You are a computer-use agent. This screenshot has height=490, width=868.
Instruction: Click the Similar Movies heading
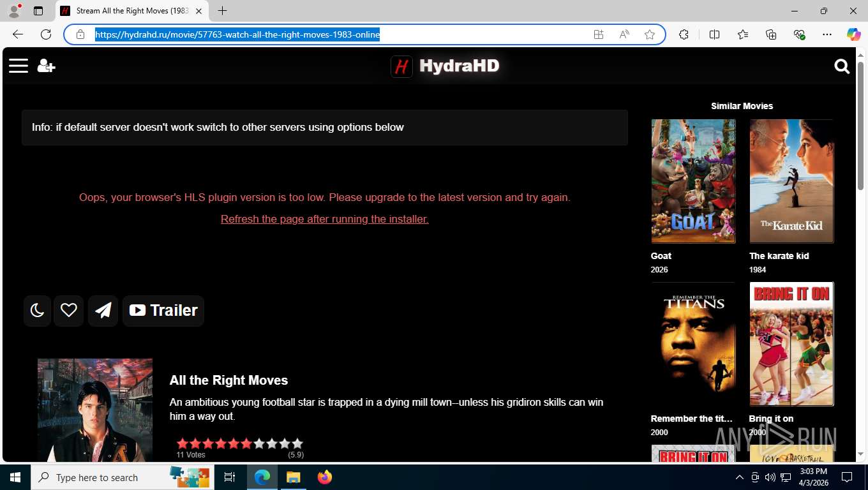coord(742,106)
